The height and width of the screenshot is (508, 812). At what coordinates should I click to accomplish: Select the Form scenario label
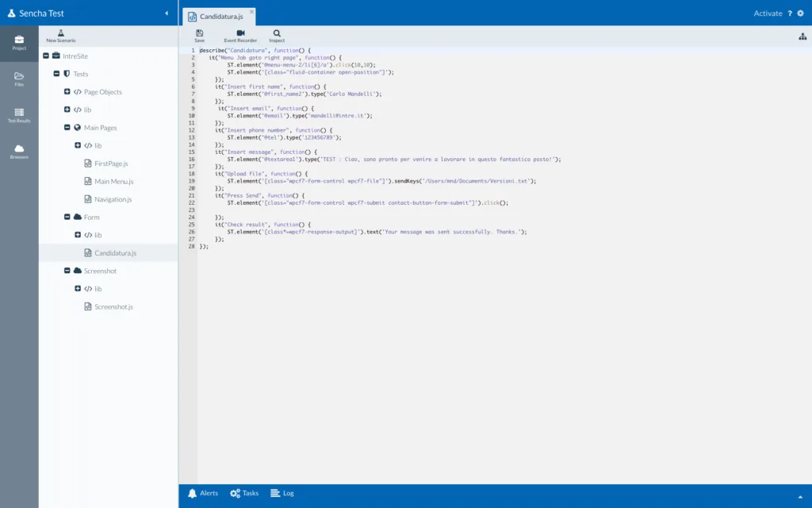point(92,217)
